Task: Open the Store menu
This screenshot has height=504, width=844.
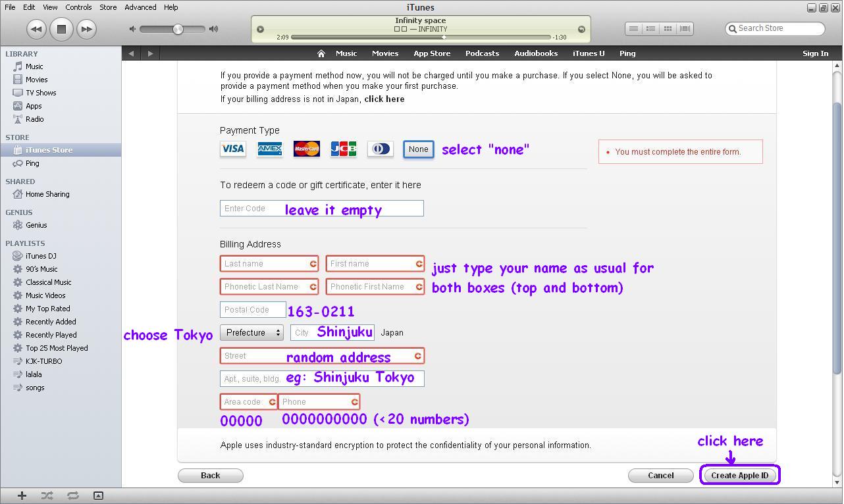Action: pyautogui.click(x=108, y=7)
